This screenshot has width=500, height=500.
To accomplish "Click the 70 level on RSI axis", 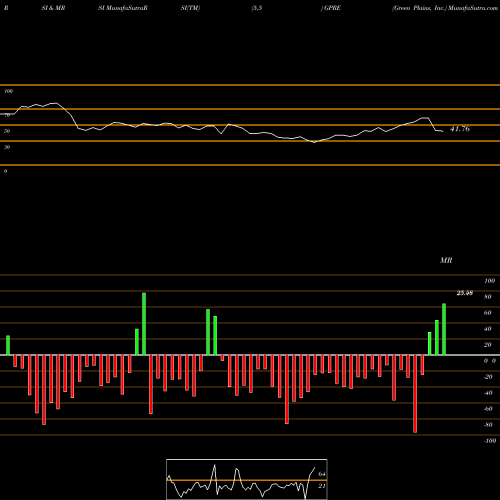I will click(x=7, y=115).
